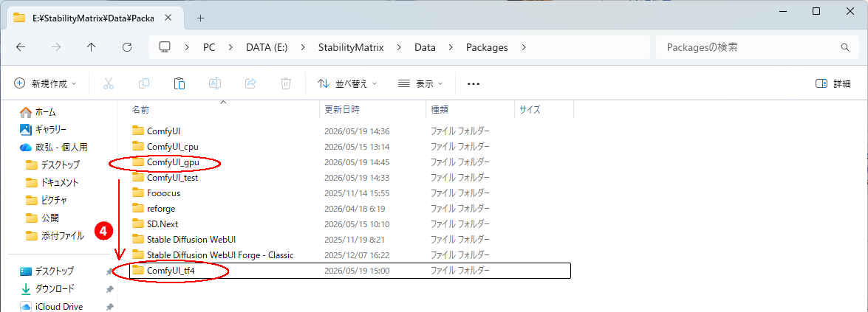Select the reforge folder

coord(154,209)
